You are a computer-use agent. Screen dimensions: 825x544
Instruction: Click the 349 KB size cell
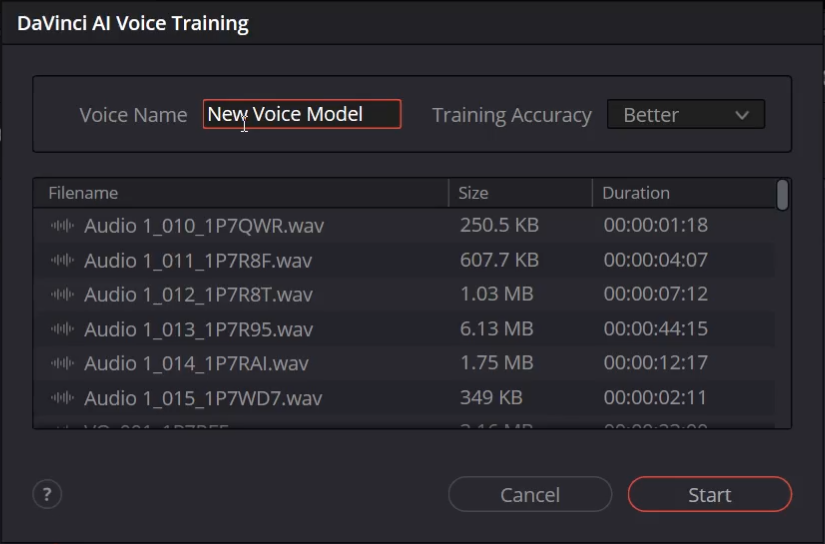tap(491, 398)
